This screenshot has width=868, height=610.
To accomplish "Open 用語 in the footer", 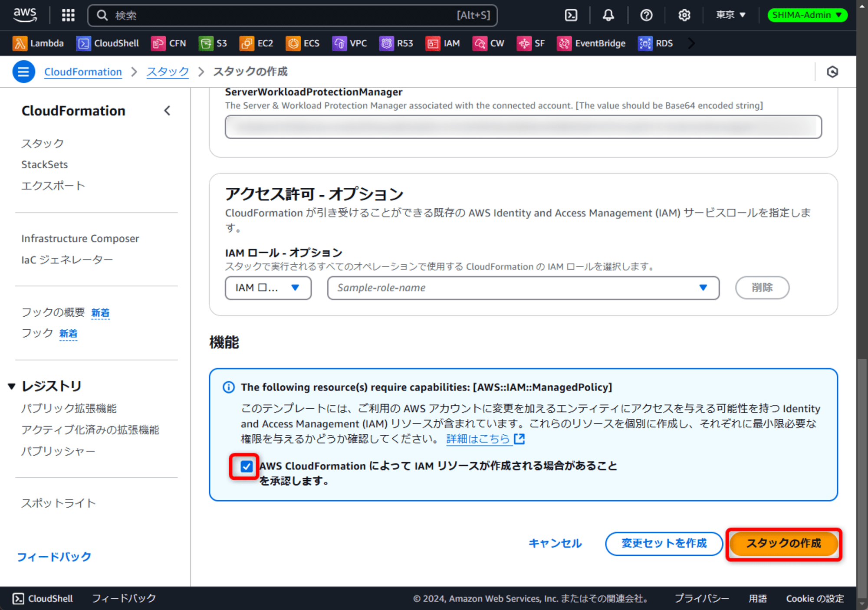I will tap(757, 598).
